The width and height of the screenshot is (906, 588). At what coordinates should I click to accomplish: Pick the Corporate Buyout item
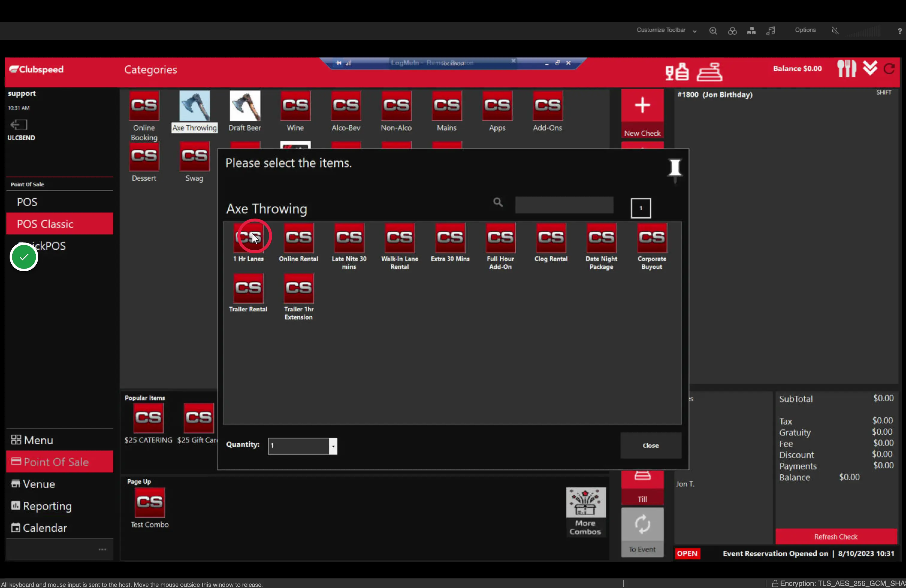point(652,247)
